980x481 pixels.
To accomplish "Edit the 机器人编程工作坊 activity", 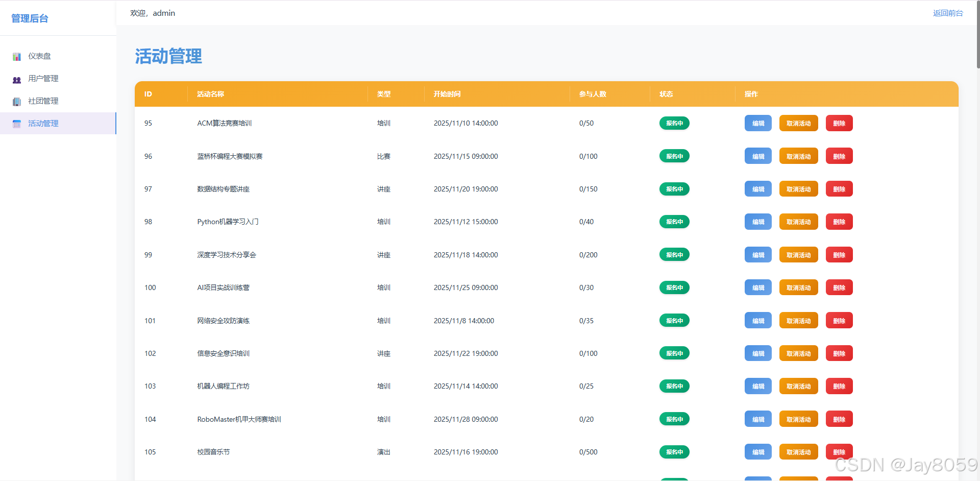I will tap(758, 386).
